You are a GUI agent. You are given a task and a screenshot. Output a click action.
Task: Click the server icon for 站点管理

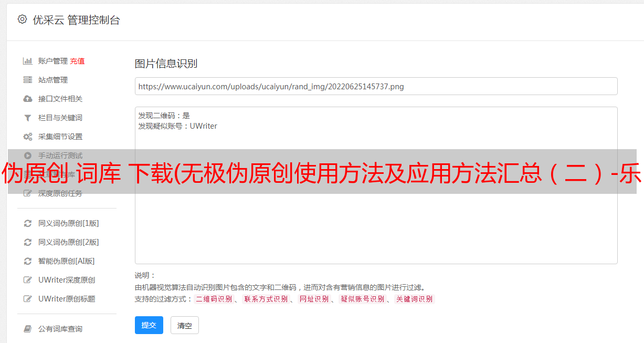(28, 80)
